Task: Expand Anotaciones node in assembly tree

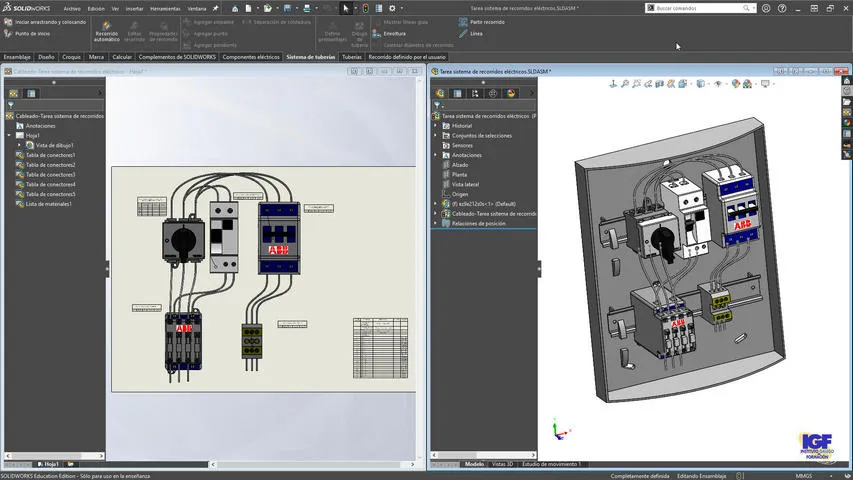Action: point(435,155)
